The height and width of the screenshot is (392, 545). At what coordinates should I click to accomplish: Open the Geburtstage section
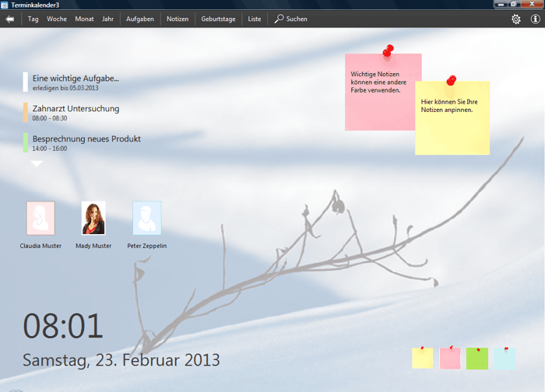(218, 19)
